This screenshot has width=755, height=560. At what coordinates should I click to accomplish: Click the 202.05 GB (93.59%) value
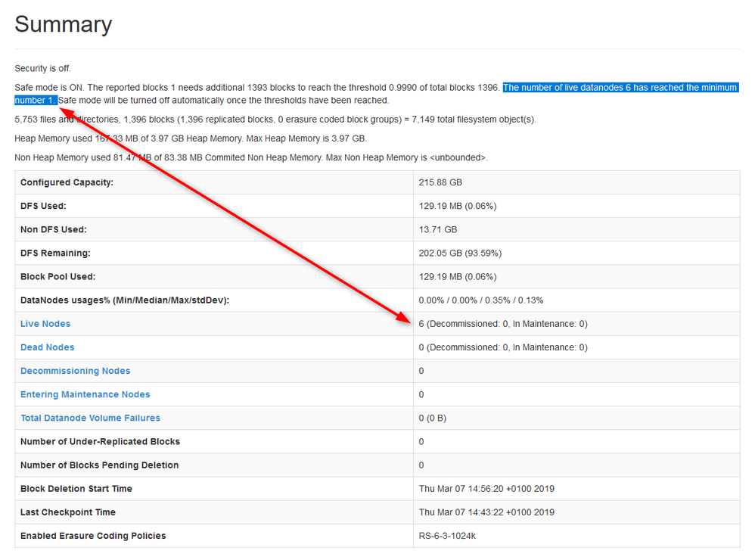[460, 254]
